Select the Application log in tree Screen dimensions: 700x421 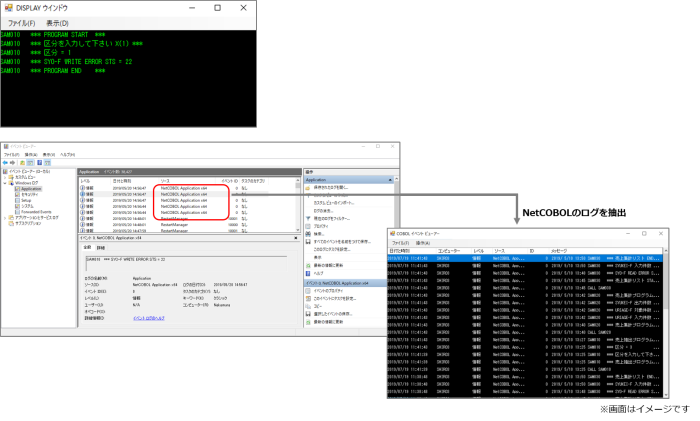[x=31, y=189]
